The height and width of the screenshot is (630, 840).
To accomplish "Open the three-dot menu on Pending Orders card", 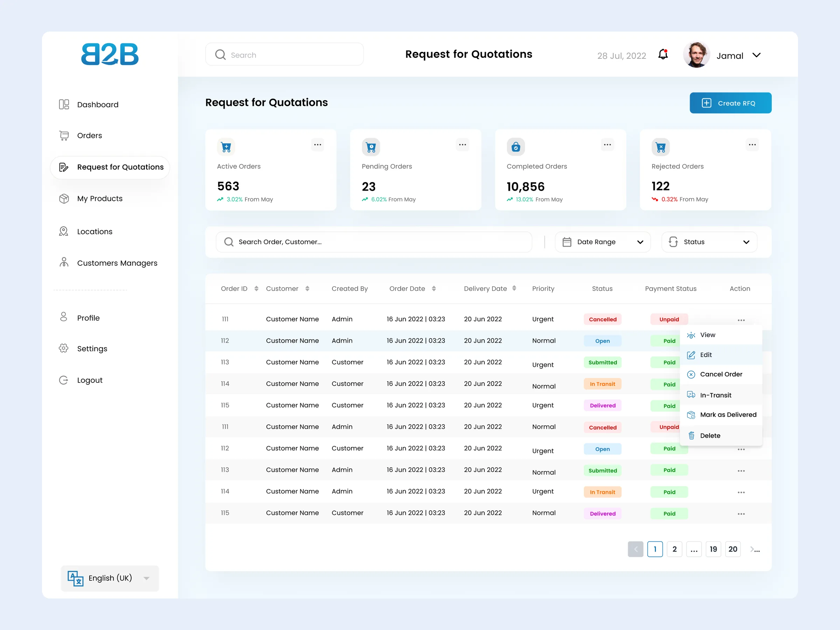I will 462,144.
